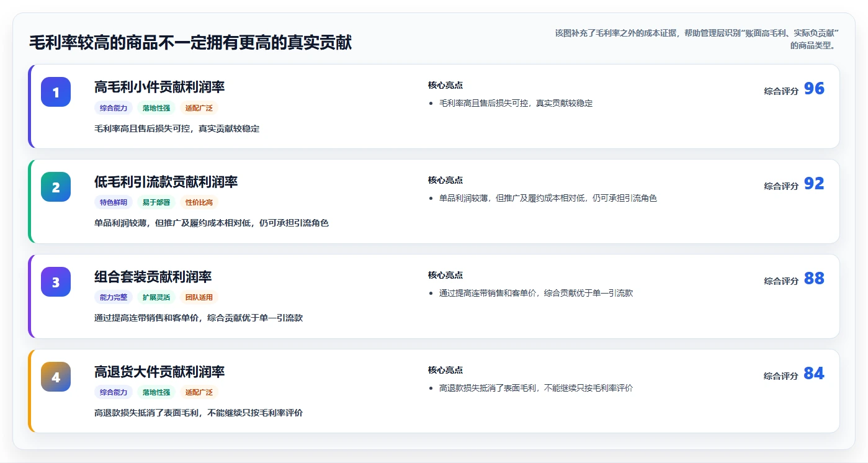Screen dimensions: 868x463
Task: Click the score value 96
Action: click(x=814, y=89)
